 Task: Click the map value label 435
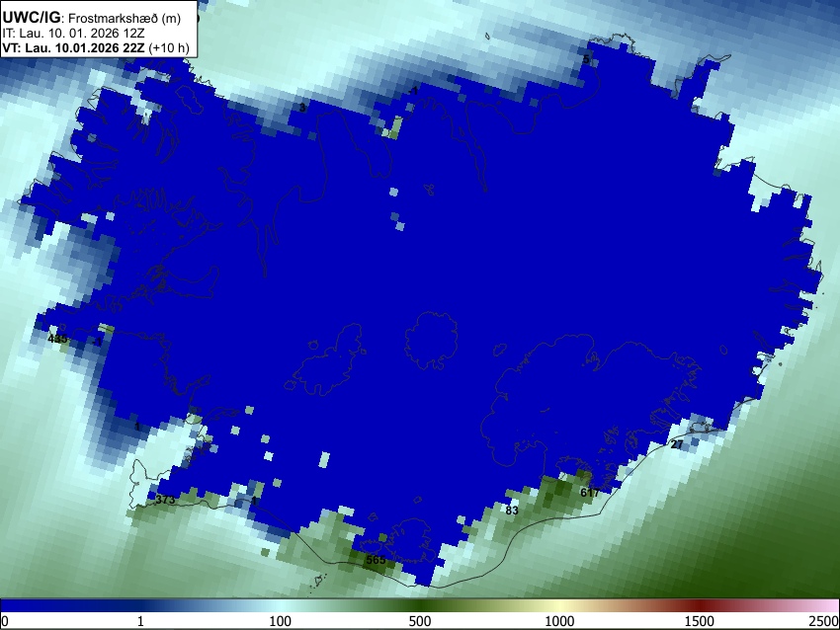(x=57, y=339)
